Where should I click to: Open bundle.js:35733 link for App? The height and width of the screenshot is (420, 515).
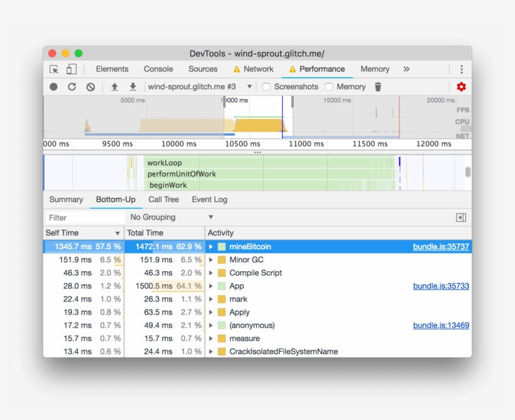click(x=441, y=286)
